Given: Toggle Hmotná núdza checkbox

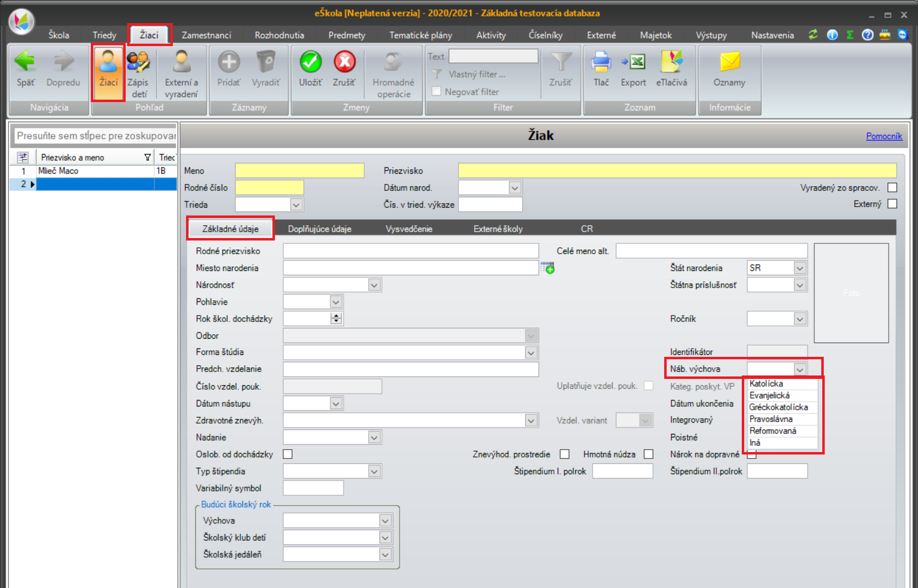Looking at the screenshot, I should click(x=648, y=454).
